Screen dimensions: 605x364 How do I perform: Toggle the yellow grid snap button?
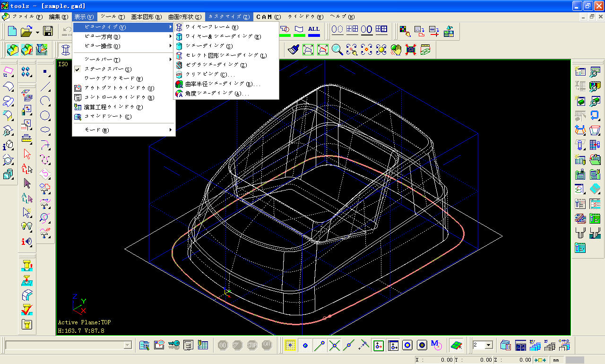tap(291, 346)
